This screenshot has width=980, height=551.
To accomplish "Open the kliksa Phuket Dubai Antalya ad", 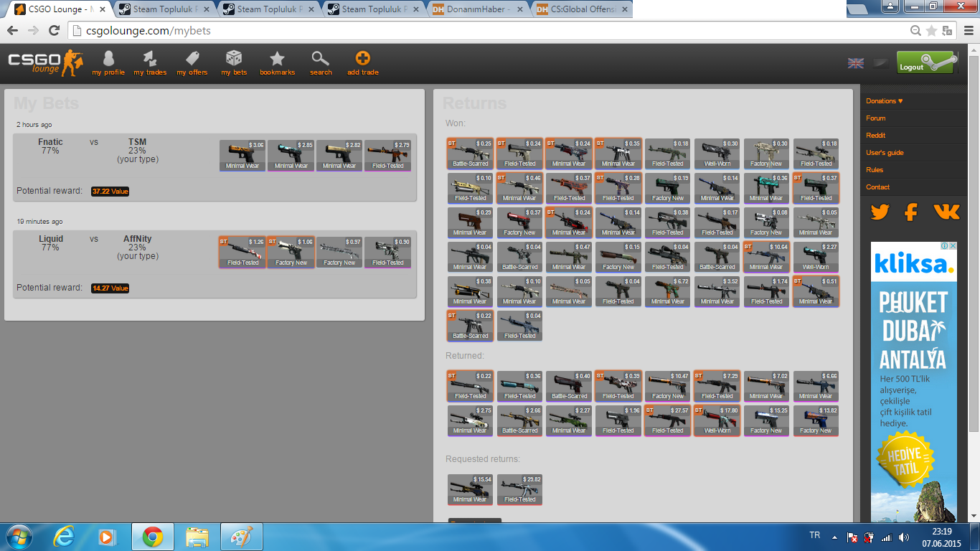I will click(x=914, y=381).
